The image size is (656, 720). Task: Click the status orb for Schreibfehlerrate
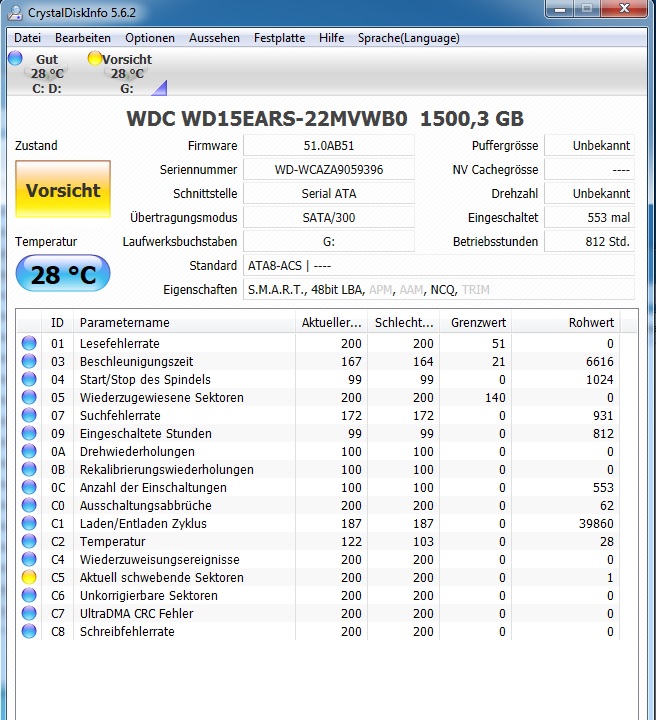point(29,631)
